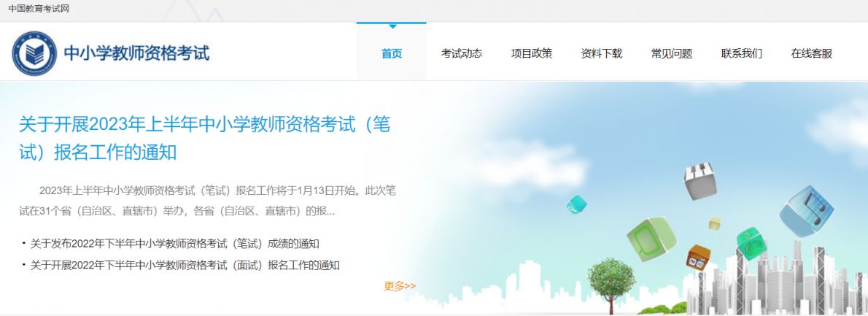Click the blue music note cube
This screenshot has width=868, height=316.
[x=807, y=211]
